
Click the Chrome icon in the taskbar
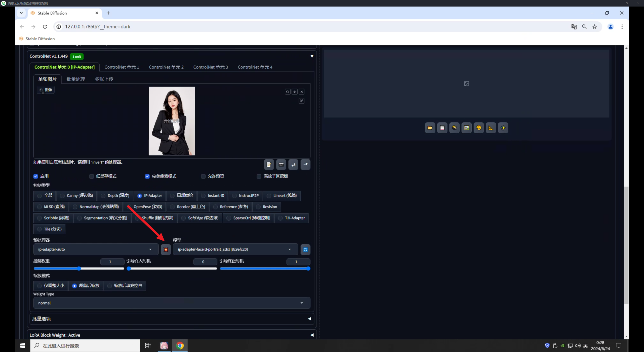coord(180,346)
